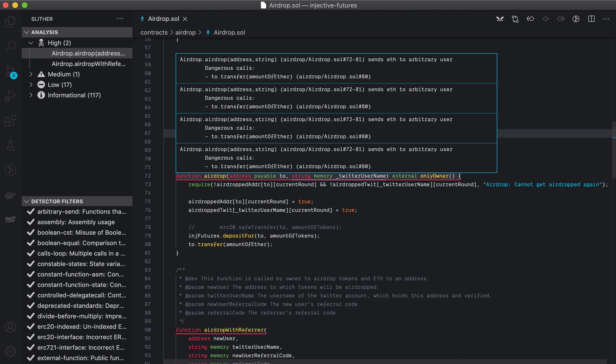Expand the Informational (117) results group
Image resolution: width=616 pixels, height=364 pixels.
click(31, 95)
